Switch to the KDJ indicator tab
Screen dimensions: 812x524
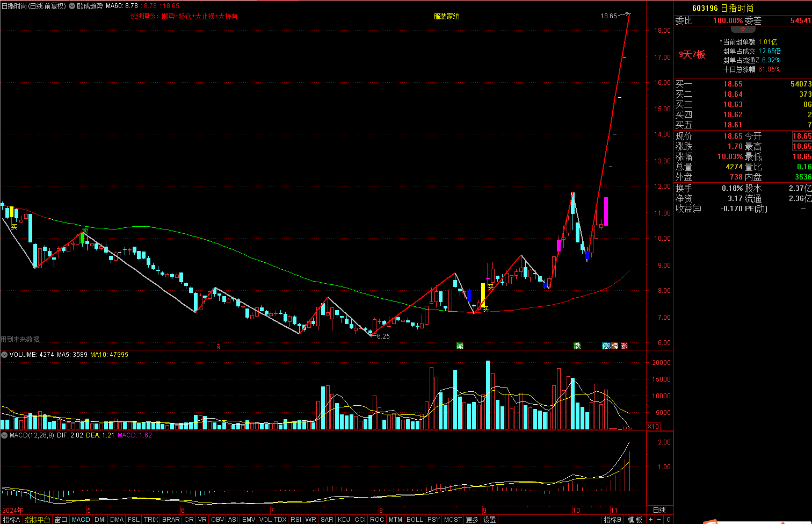pyautogui.click(x=344, y=520)
